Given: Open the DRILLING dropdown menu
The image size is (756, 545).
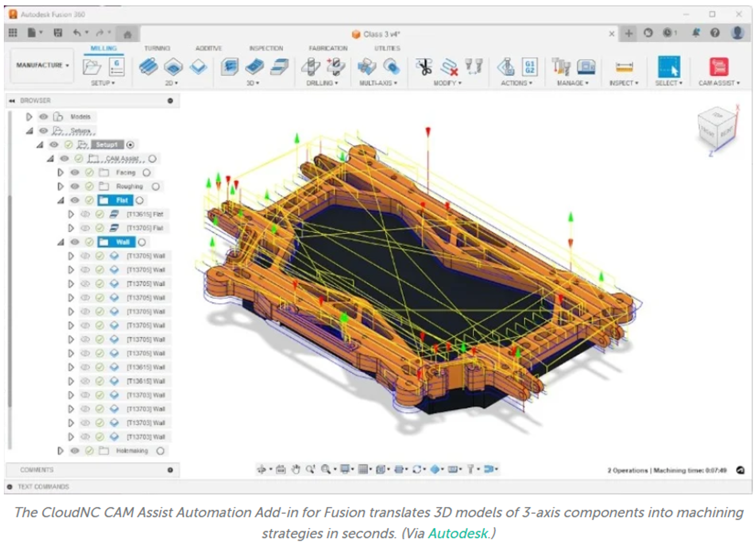Looking at the screenshot, I should pos(322,83).
